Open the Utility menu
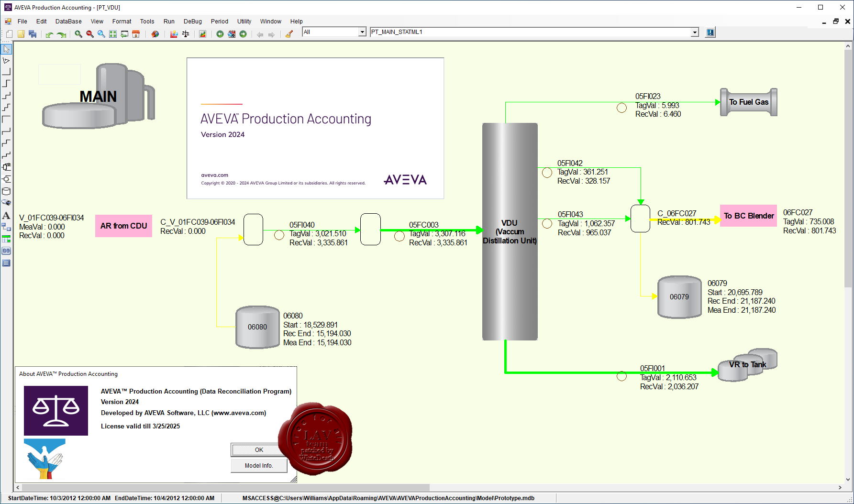 [244, 22]
